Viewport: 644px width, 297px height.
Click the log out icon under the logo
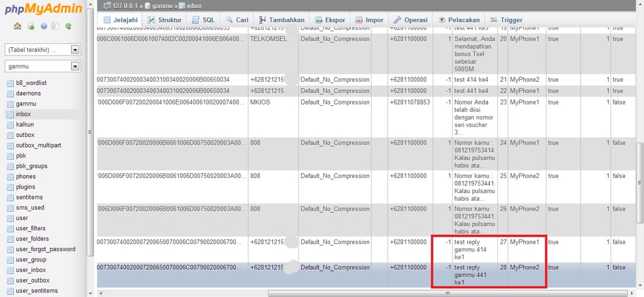(31, 26)
